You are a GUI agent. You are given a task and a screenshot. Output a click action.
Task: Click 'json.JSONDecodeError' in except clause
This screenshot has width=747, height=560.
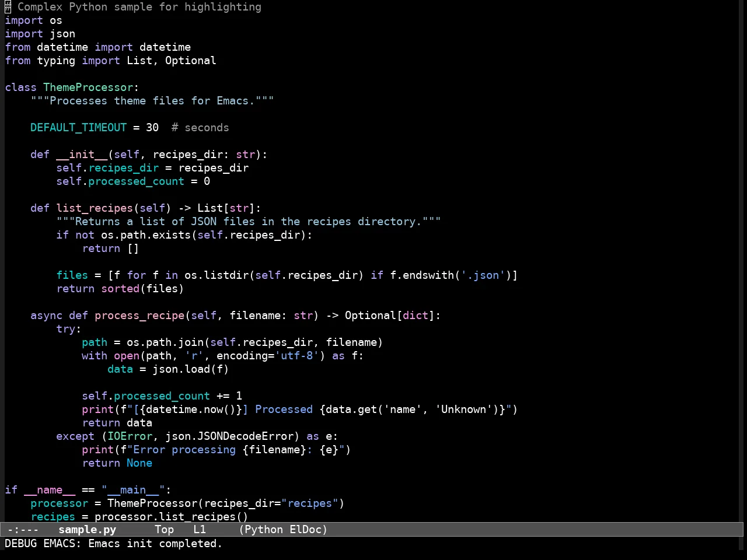pos(229,436)
